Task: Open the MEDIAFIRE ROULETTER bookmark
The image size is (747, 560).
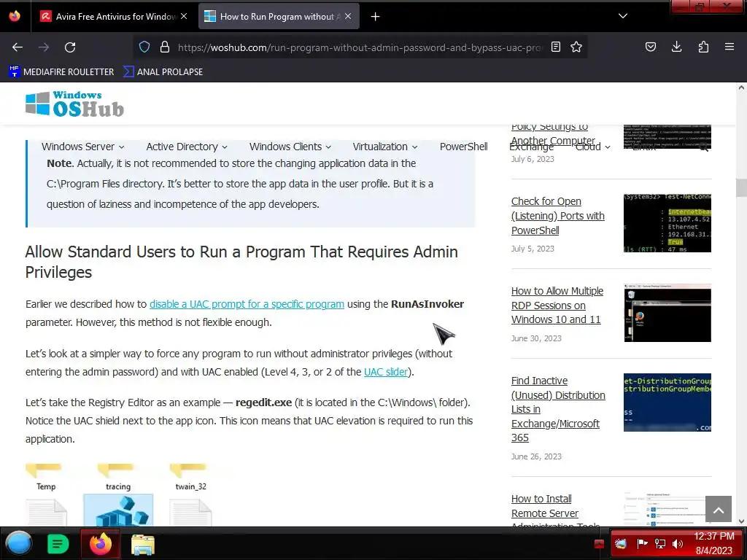Action: tap(61, 72)
